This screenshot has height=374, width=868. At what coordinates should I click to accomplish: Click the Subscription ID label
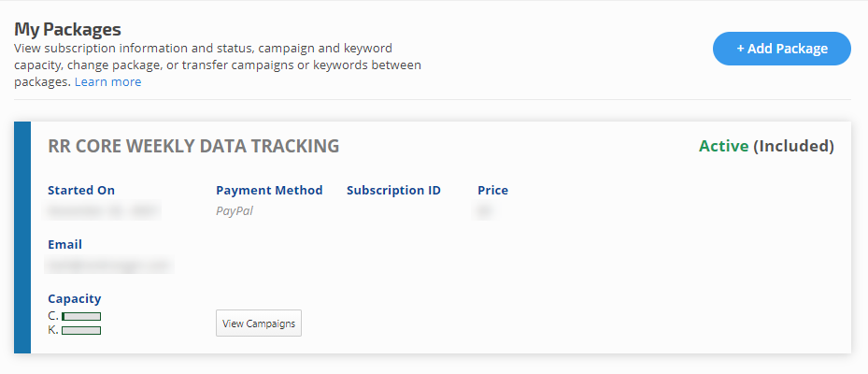pos(393,191)
